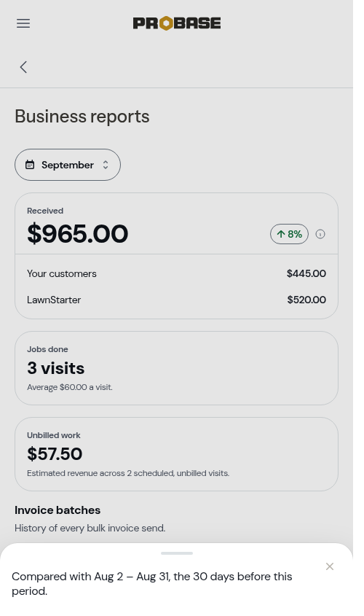The height and width of the screenshot is (616, 364).
Task: Click the up-down chevrons next to September
Action: [106, 165]
